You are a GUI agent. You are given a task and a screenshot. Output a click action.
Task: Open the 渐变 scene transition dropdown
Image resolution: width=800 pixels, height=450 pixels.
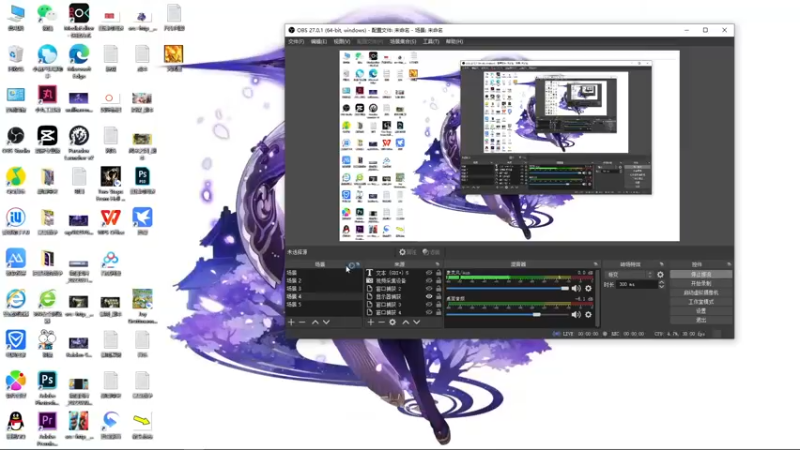coord(629,274)
